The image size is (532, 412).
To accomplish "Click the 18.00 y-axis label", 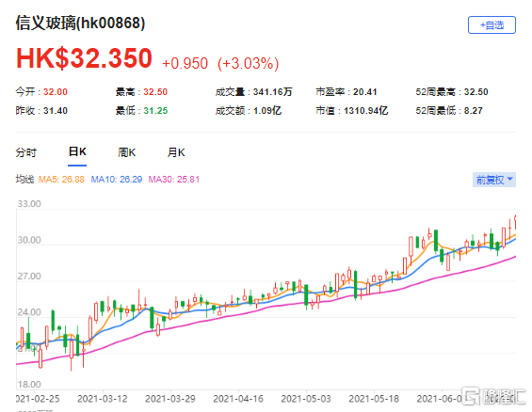I will 29,385.
